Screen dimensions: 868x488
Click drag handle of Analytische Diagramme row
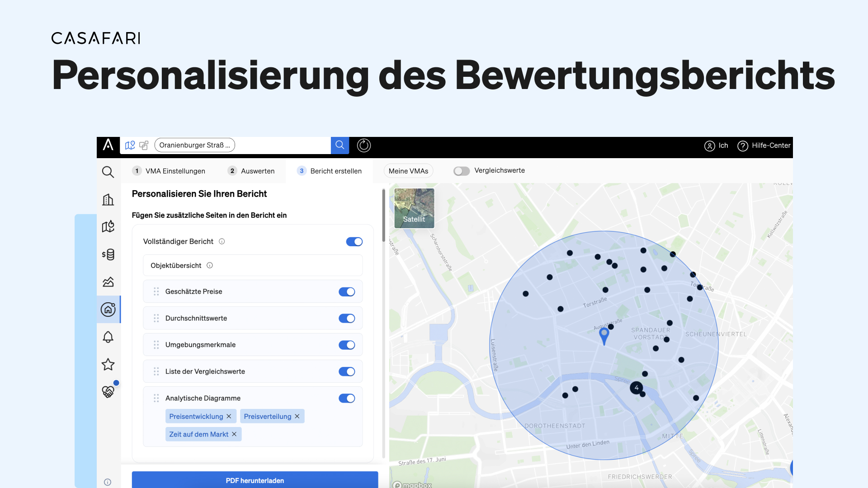(156, 398)
